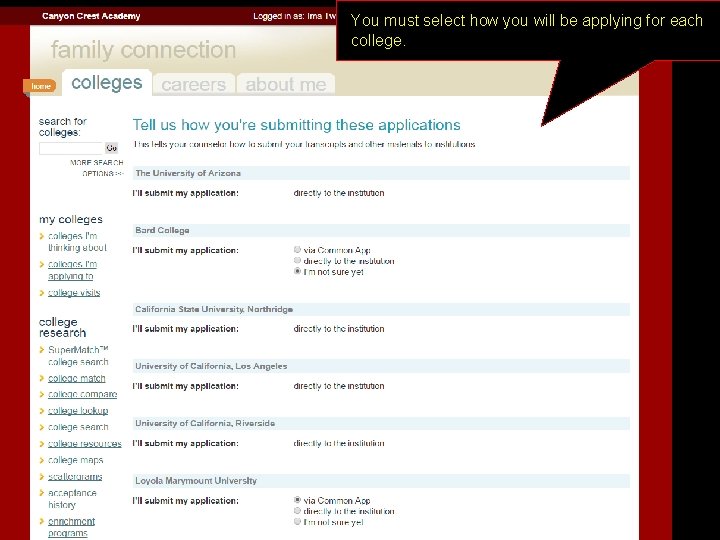Click the arrow icon beside college maps
Viewport: 720px width, 540px height.
42,460
